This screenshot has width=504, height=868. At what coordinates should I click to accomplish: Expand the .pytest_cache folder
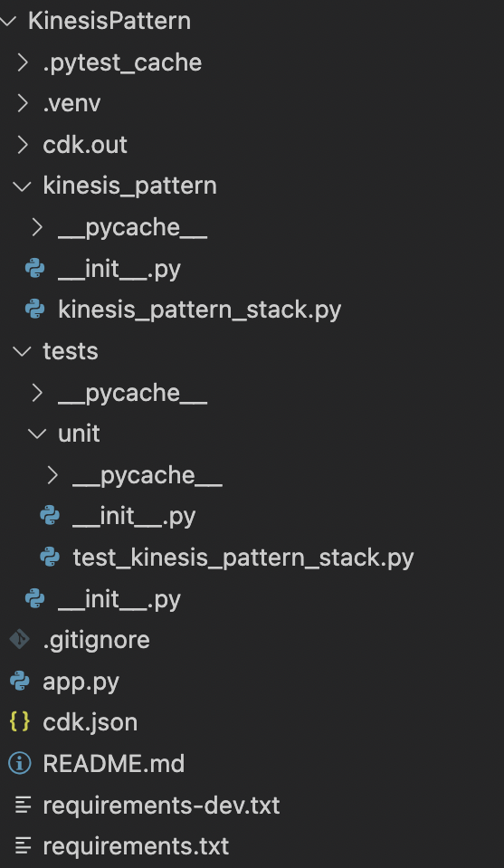coord(22,62)
